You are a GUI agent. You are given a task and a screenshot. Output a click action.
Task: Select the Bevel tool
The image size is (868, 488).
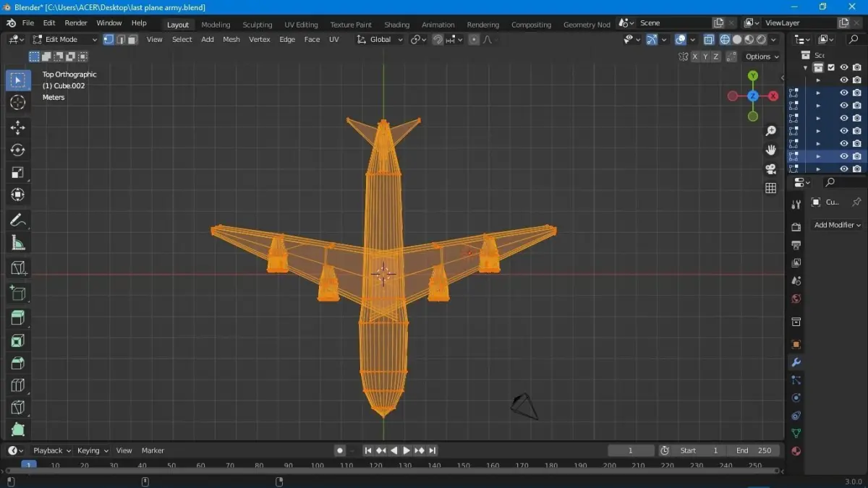[18, 363]
